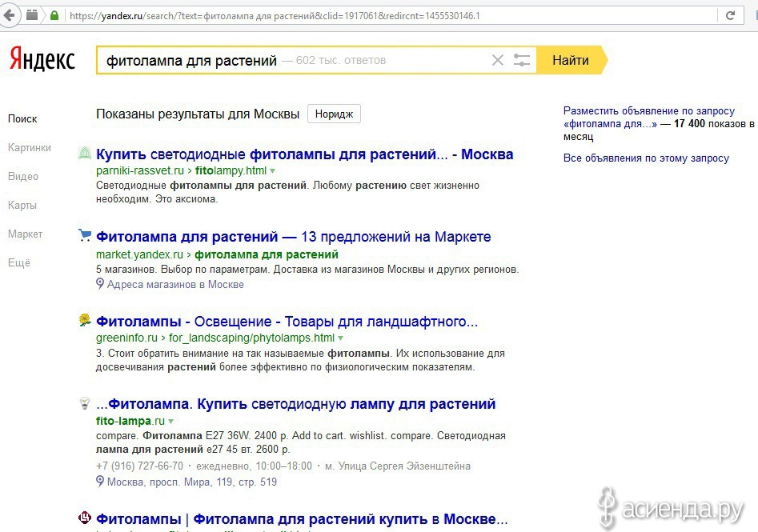Change region with the Нoридж button
This screenshot has width=758, height=532.
pyautogui.click(x=334, y=114)
